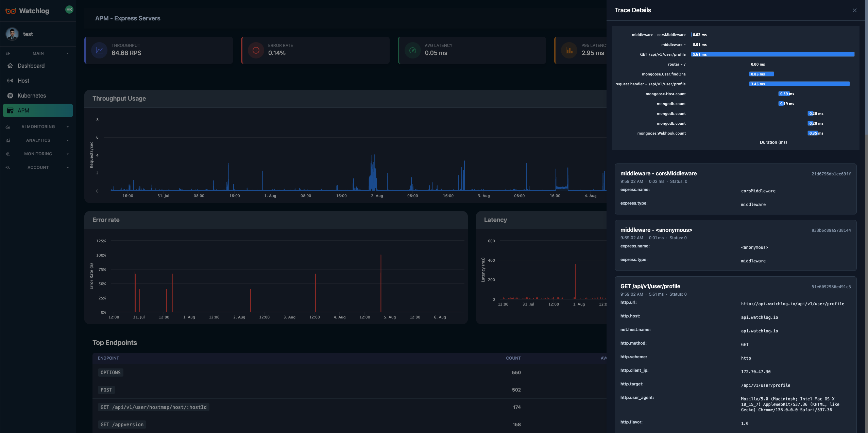Image resolution: width=868 pixels, height=433 pixels.
Task: Expand the Monitoring sidebar section
Action: coord(38,154)
